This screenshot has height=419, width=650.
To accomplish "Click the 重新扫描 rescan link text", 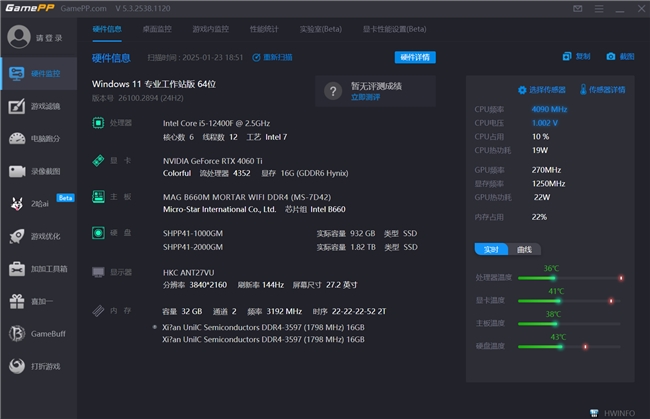I will point(278,58).
